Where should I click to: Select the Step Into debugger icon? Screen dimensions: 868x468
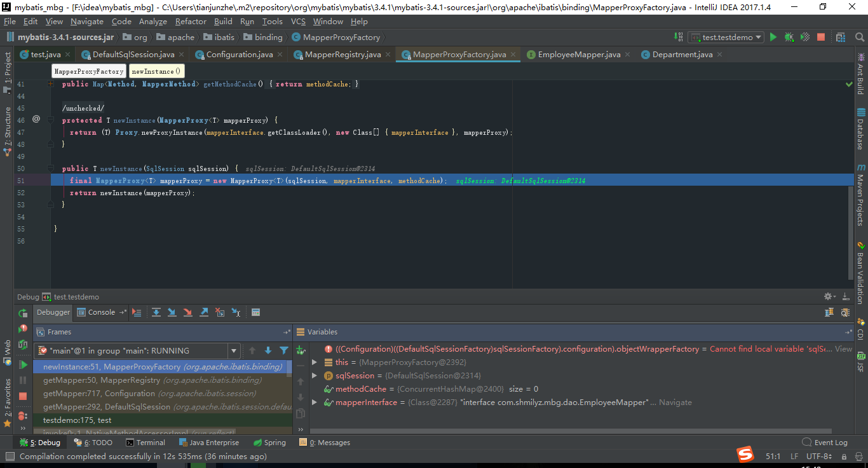[171, 312]
